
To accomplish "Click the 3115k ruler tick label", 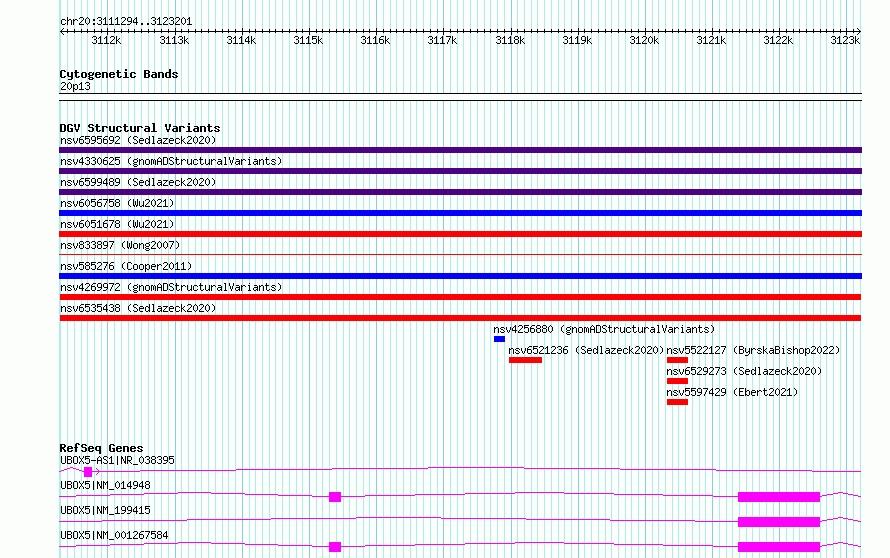I will tap(308, 40).
